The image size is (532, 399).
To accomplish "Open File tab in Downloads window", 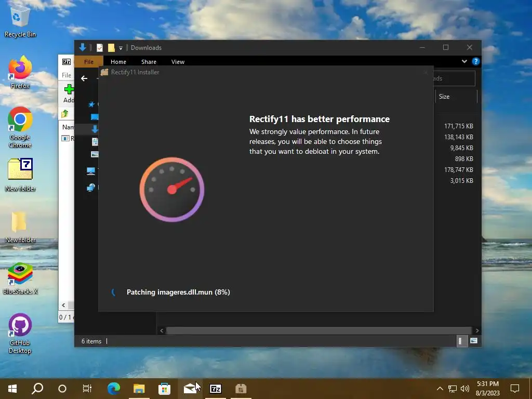I will (x=88, y=62).
